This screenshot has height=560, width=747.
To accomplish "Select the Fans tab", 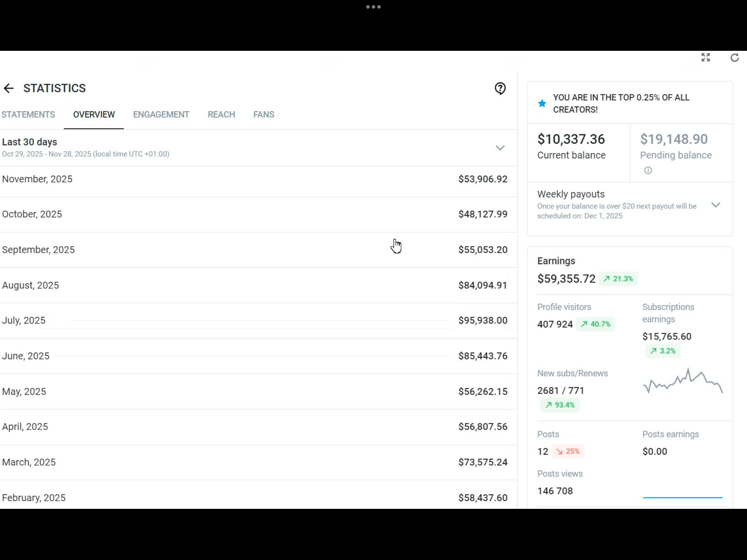I will pyautogui.click(x=264, y=114).
